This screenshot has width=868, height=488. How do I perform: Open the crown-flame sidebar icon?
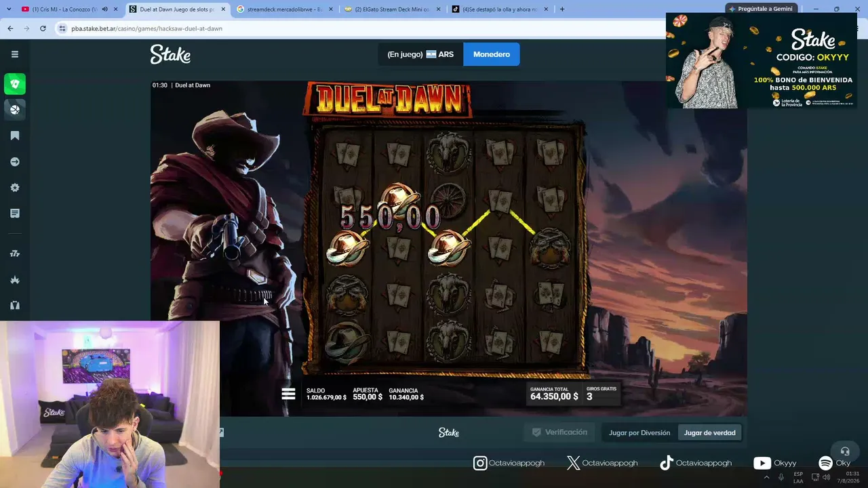point(15,279)
